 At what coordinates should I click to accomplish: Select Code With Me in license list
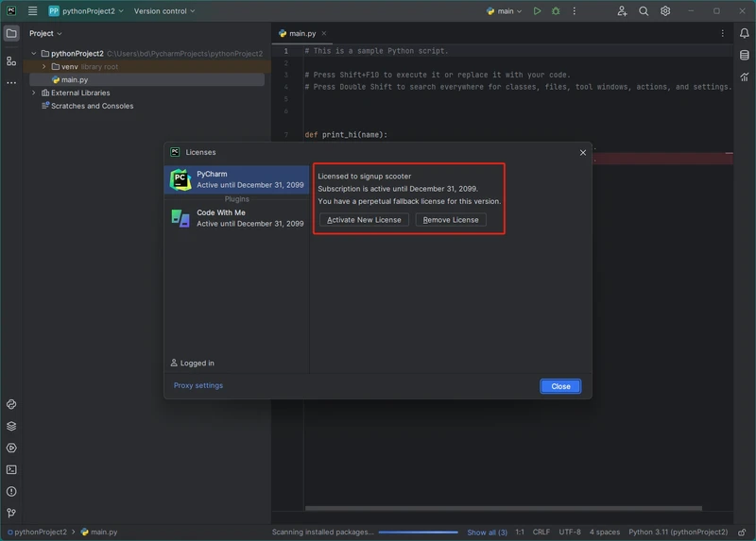tap(236, 218)
